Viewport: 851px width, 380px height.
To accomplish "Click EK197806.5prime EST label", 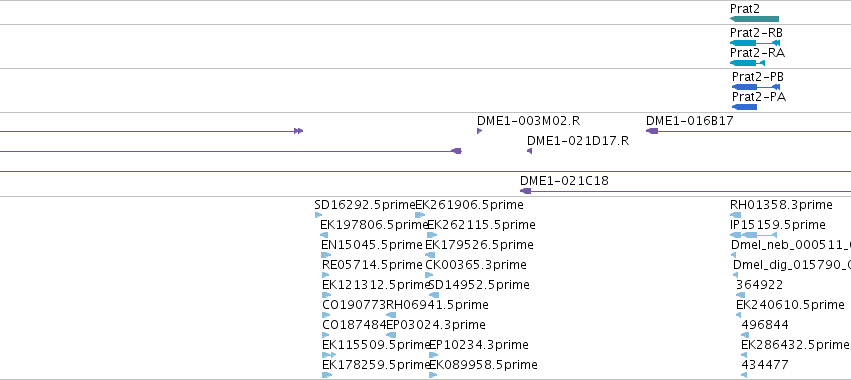I will [374, 225].
